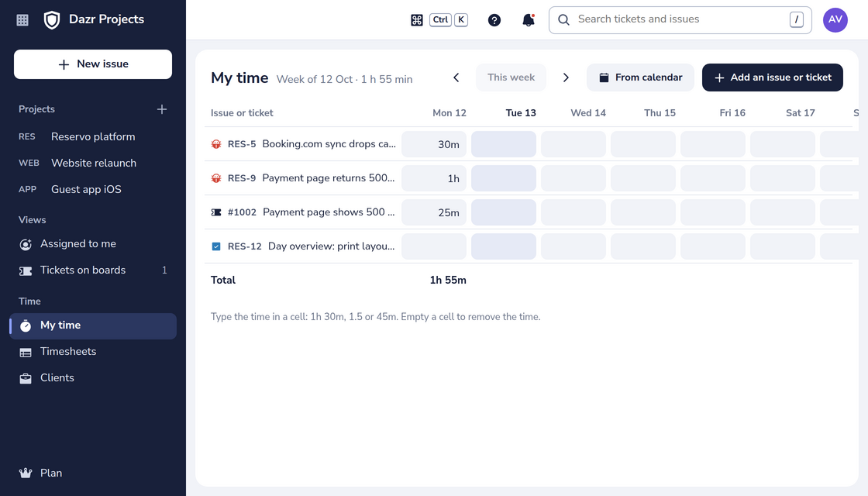Click Tuesday cell for RES-9
This screenshot has width=868, height=496.
coord(504,178)
